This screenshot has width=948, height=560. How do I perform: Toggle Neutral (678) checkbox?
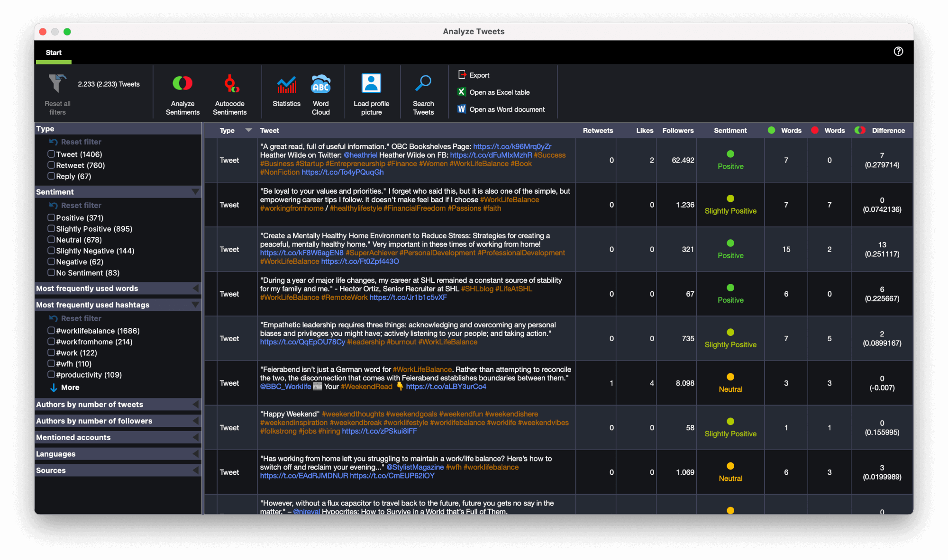click(x=51, y=239)
